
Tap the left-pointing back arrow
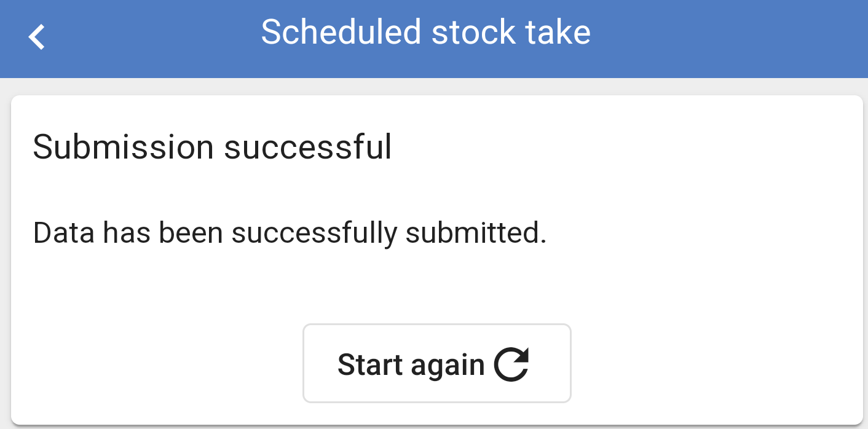click(37, 37)
